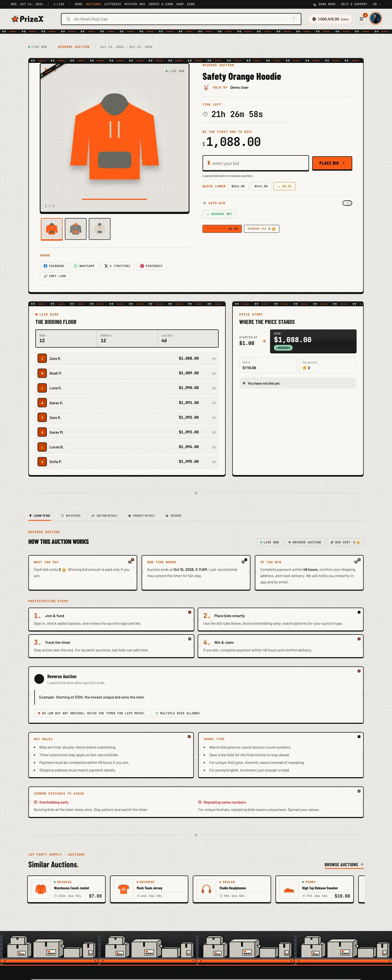Click the seller avatar beside Demo User
This screenshot has height=980, width=392.
206,87
